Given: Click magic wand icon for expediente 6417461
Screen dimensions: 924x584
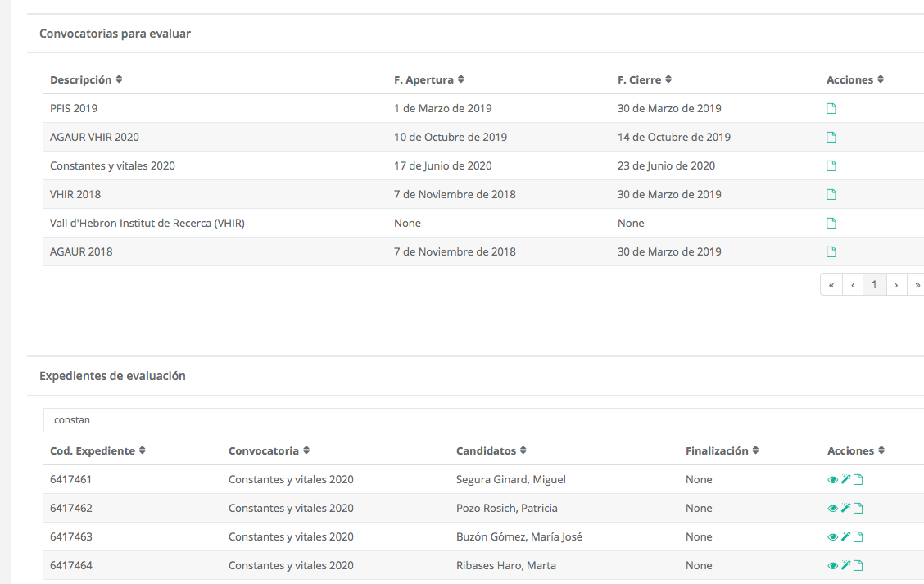Looking at the screenshot, I should point(845,480).
